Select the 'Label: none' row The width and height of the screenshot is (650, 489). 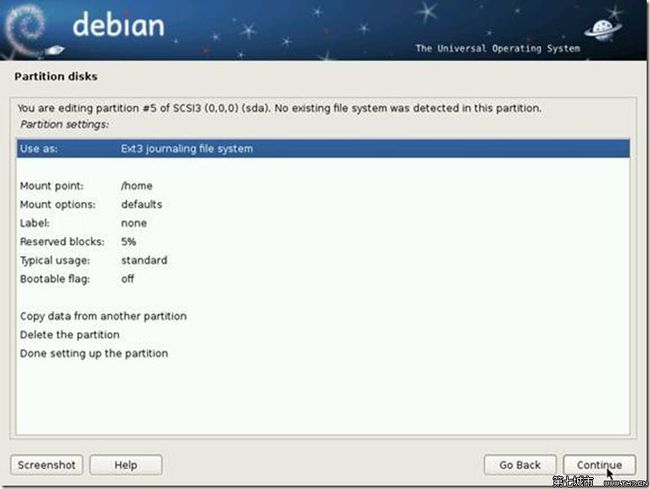point(323,223)
